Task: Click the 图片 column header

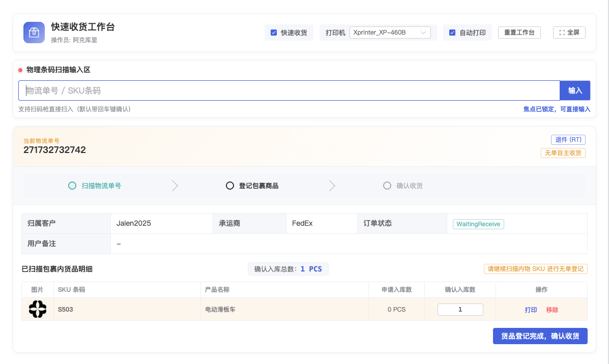Action: point(37,289)
